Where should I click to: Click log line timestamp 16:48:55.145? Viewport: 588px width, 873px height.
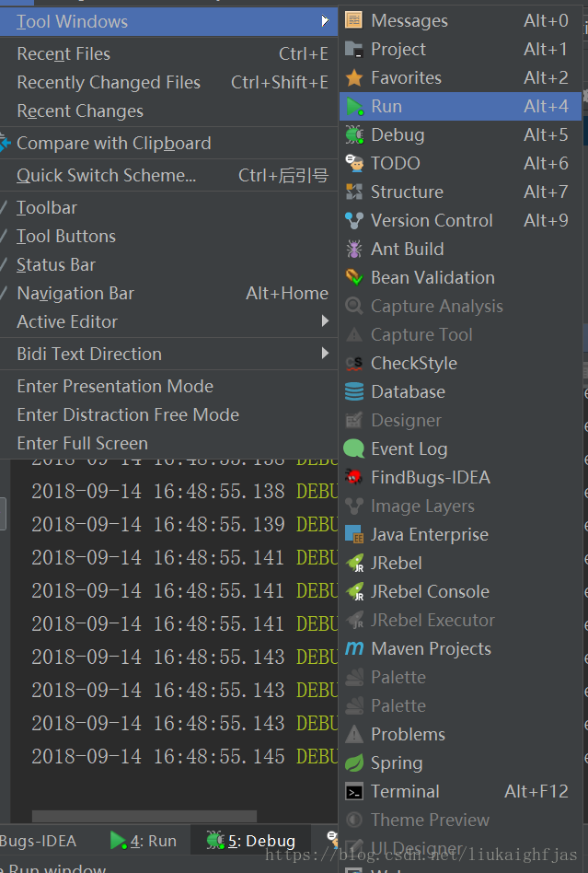click(219, 756)
